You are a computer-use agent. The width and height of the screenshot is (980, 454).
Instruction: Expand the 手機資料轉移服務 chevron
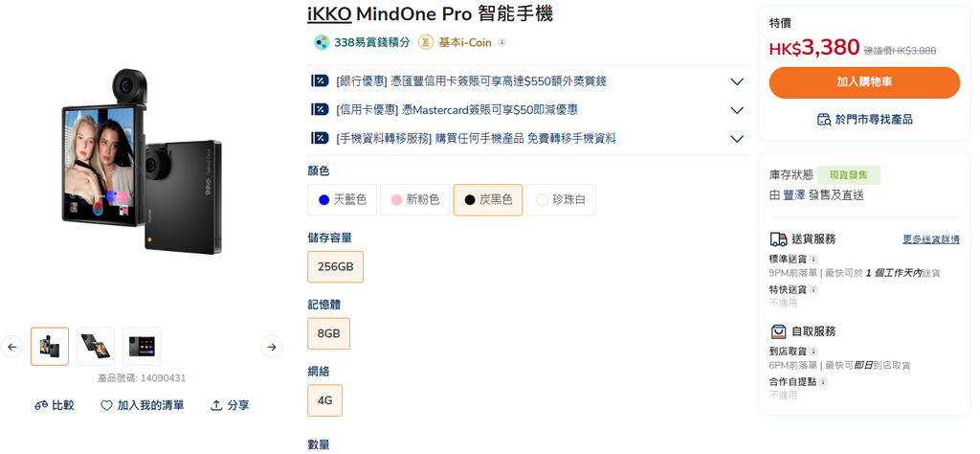[x=737, y=139]
